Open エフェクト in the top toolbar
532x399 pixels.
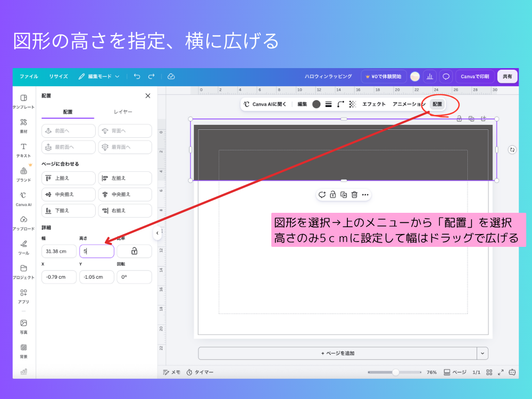(374, 104)
